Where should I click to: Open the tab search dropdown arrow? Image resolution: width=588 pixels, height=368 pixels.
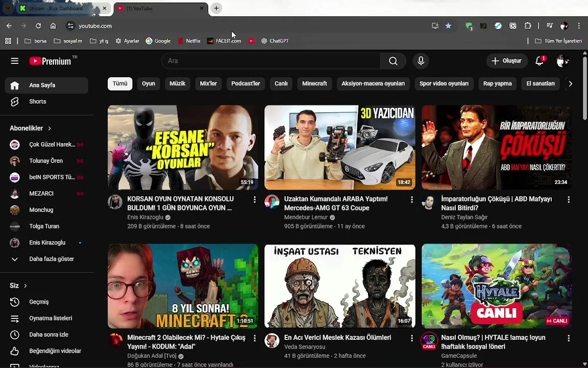coord(8,8)
